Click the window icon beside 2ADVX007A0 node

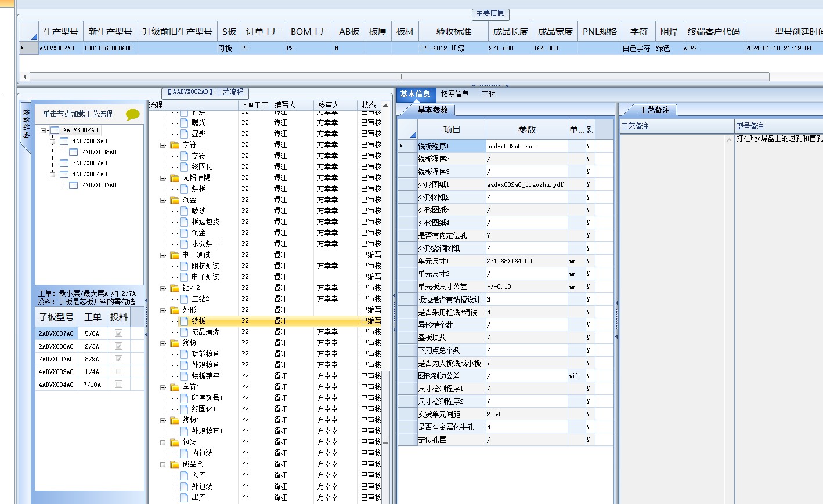coord(64,164)
